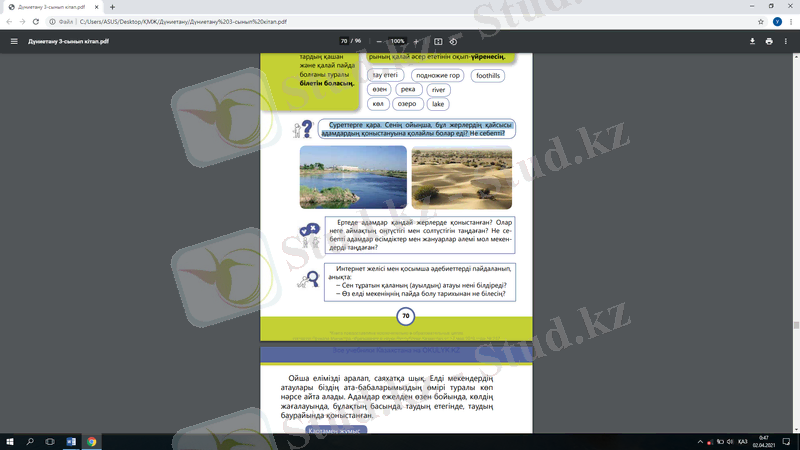Click the page number field showing 70
The height and width of the screenshot is (450, 800).
pyautogui.click(x=344, y=41)
